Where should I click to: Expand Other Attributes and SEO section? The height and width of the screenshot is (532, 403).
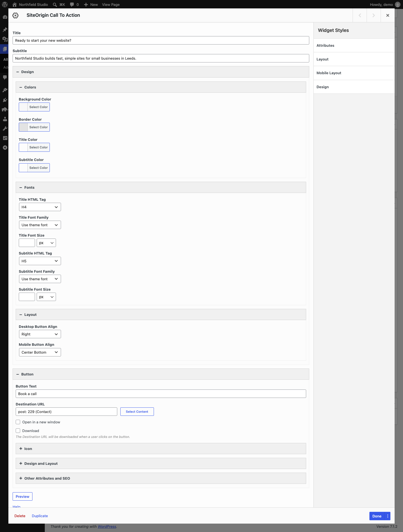[161, 478]
